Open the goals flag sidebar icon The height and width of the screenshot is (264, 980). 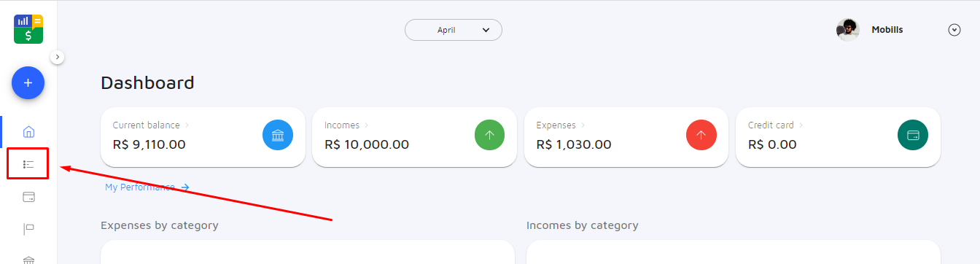point(28,229)
